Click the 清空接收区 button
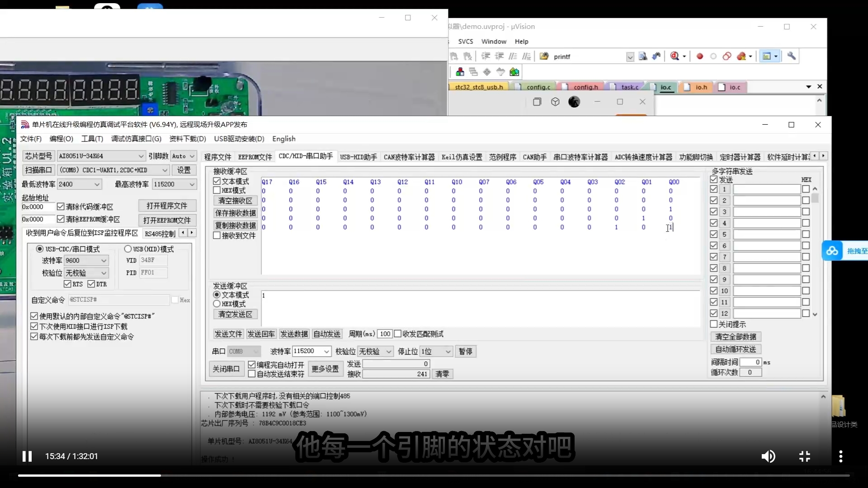 235,201
